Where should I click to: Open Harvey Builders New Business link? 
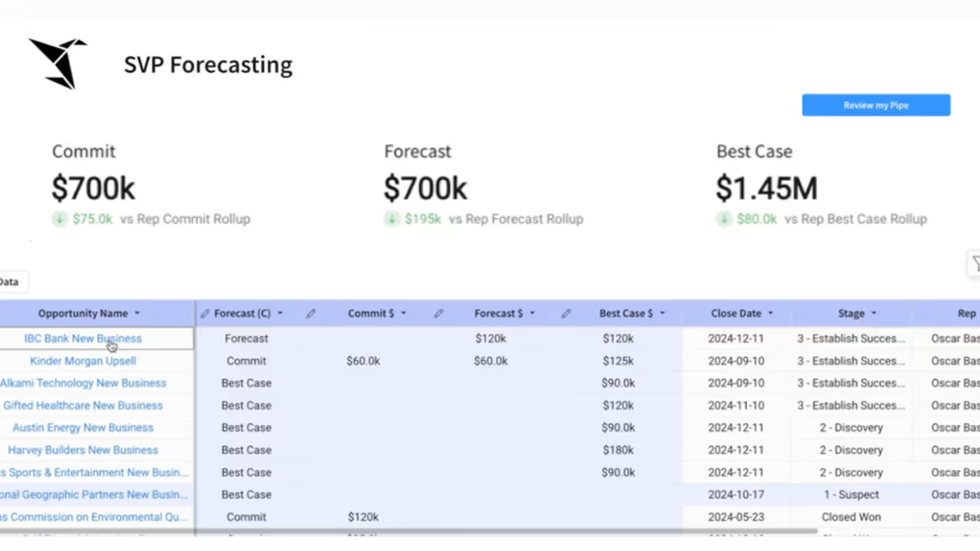(x=83, y=450)
